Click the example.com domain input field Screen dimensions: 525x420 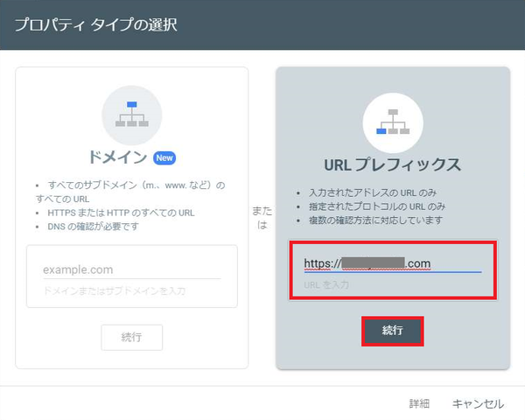tap(131, 269)
